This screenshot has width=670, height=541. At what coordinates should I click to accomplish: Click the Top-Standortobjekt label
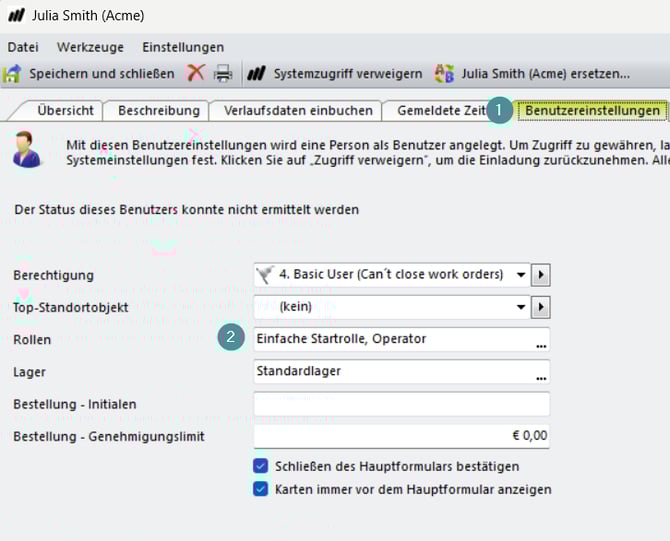tap(71, 307)
